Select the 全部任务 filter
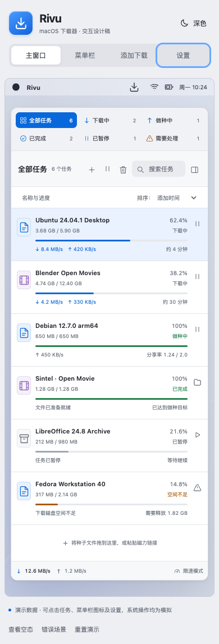Screen dimensions: 219x644 (47, 120)
